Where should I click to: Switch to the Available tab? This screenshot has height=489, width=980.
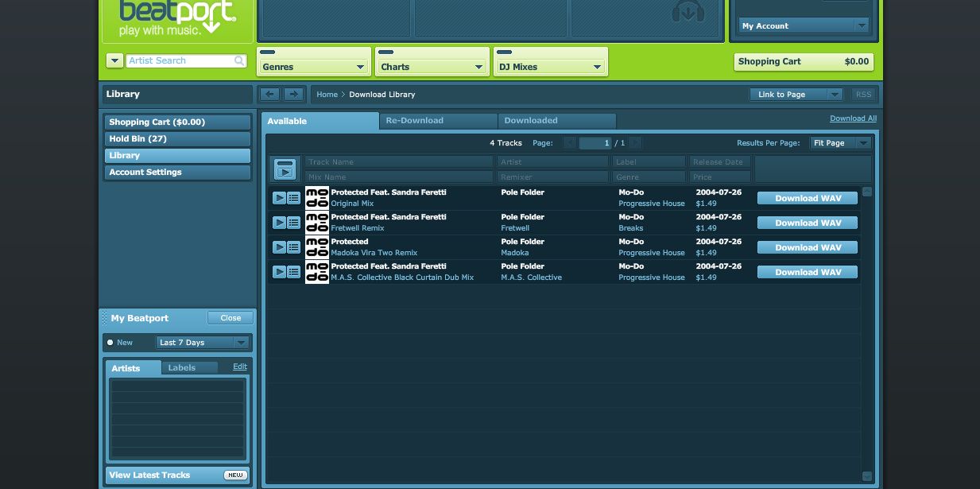coord(320,121)
